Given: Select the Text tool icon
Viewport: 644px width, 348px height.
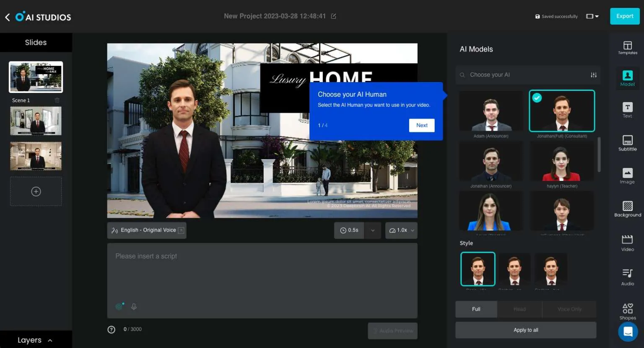Looking at the screenshot, I should (627, 110).
